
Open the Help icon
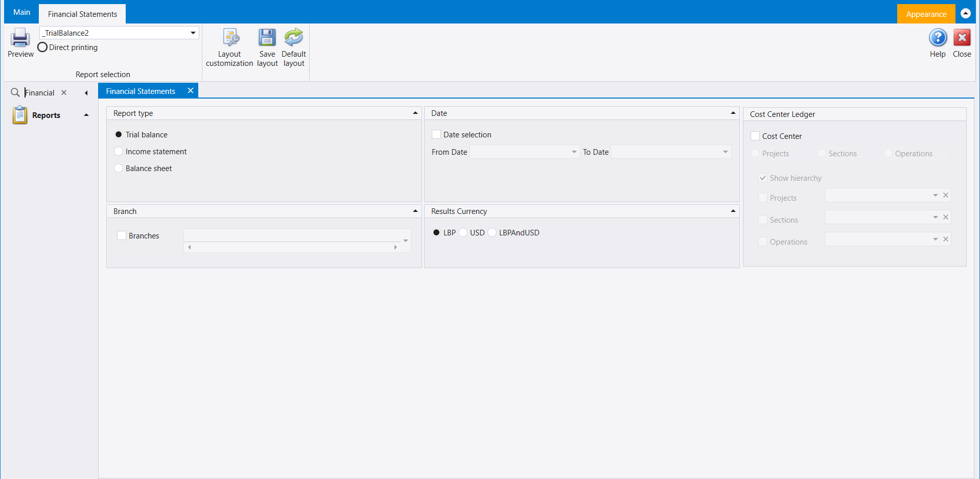[x=938, y=38]
